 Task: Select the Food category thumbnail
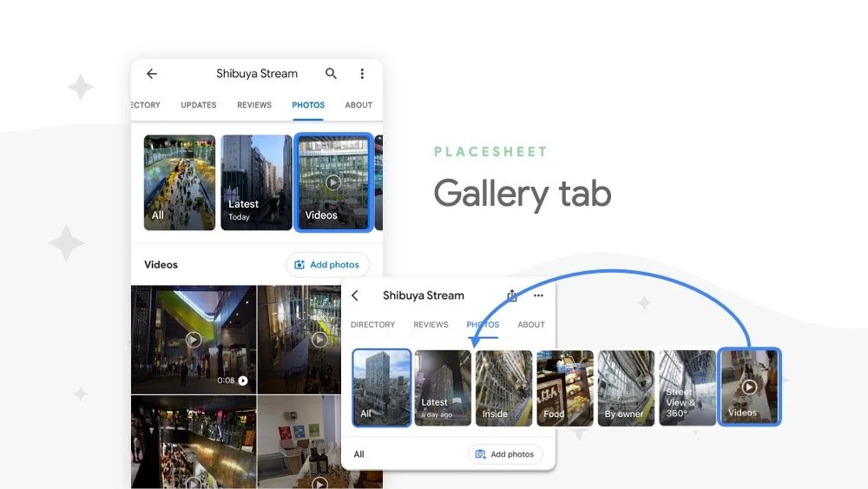pos(565,387)
